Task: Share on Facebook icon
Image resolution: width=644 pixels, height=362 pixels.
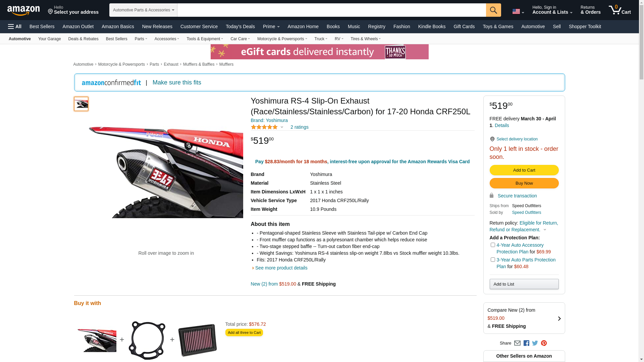Action: pyautogui.click(x=526, y=343)
